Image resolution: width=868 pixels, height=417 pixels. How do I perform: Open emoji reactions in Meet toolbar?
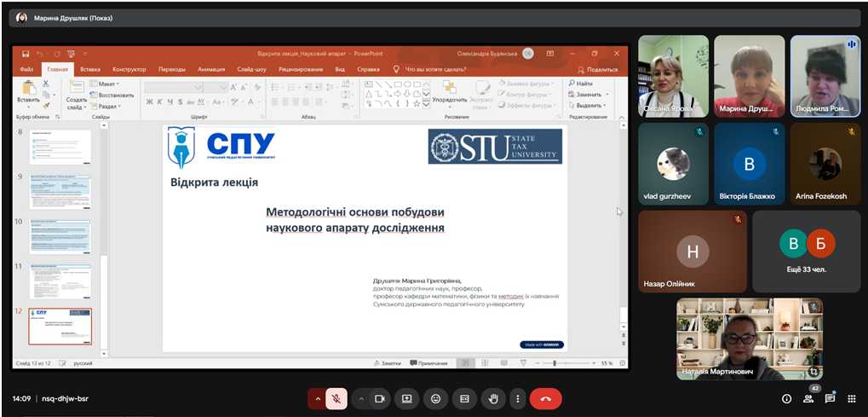(435, 399)
